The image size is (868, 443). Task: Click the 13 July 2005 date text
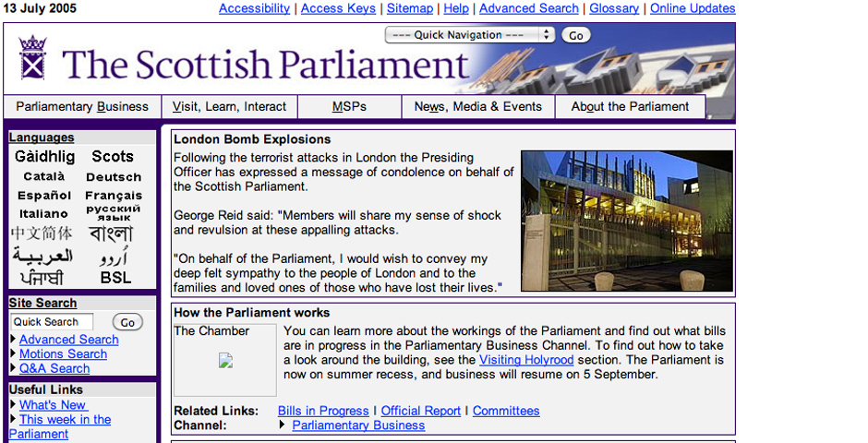(40, 8)
